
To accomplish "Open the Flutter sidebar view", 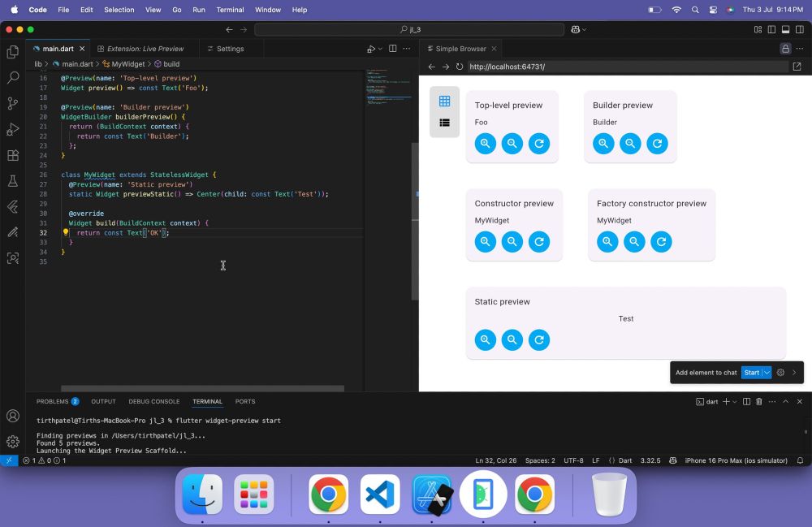I will pyautogui.click(x=13, y=206).
